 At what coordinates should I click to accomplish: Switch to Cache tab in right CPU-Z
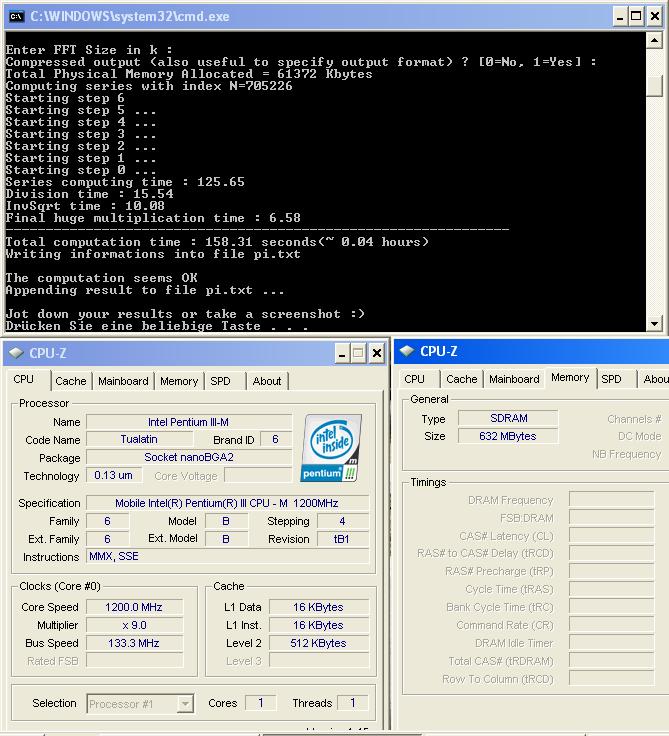click(461, 379)
